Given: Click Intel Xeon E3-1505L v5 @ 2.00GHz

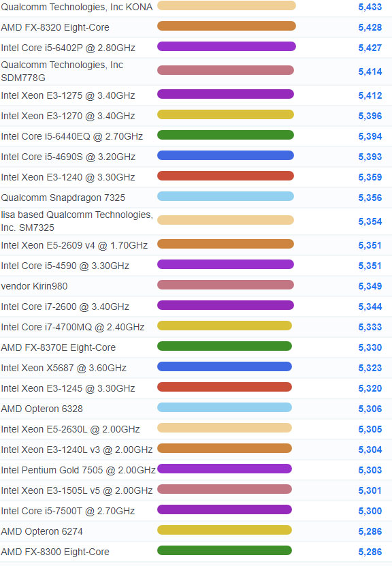Looking at the screenshot, I should pos(77,490).
